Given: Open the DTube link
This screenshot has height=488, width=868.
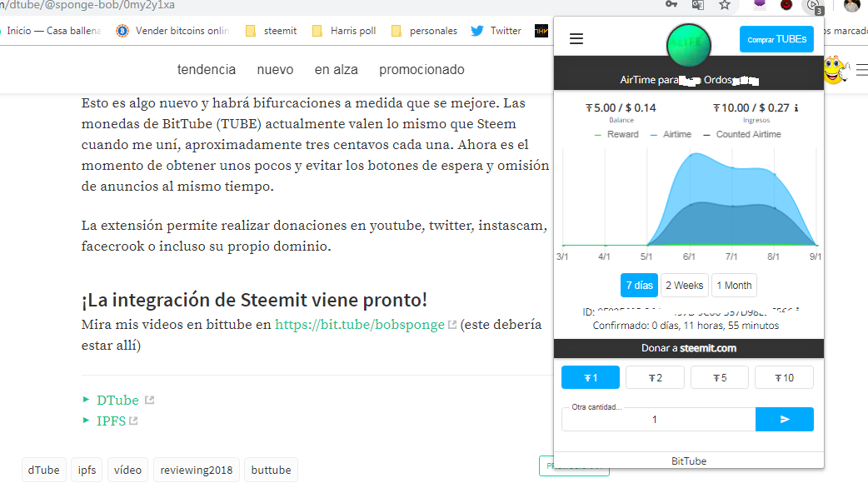Looking at the screenshot, I should point(117,400).
